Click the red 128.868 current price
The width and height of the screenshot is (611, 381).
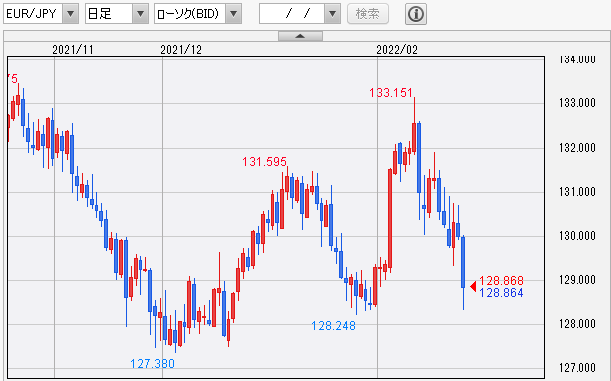pos(501,280)
